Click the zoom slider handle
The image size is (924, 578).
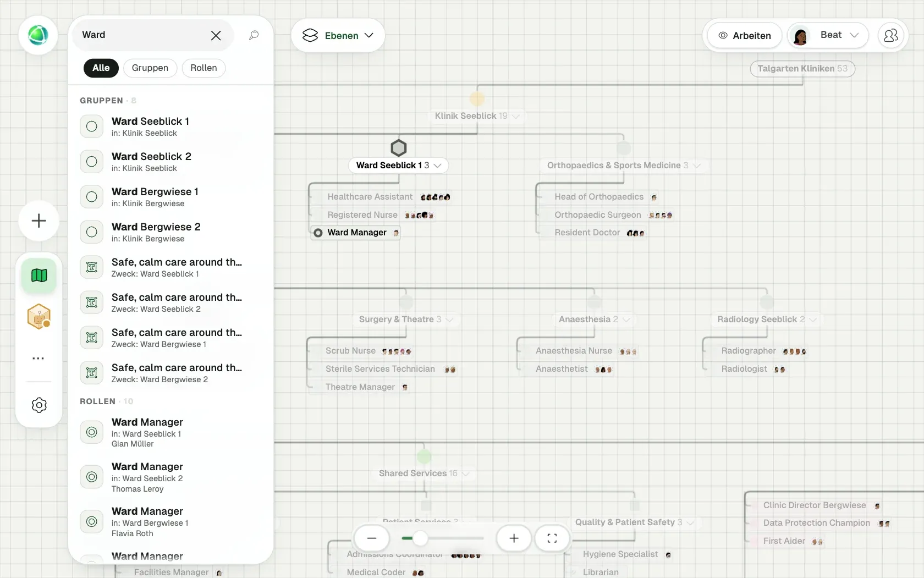[x=420, y=538]
